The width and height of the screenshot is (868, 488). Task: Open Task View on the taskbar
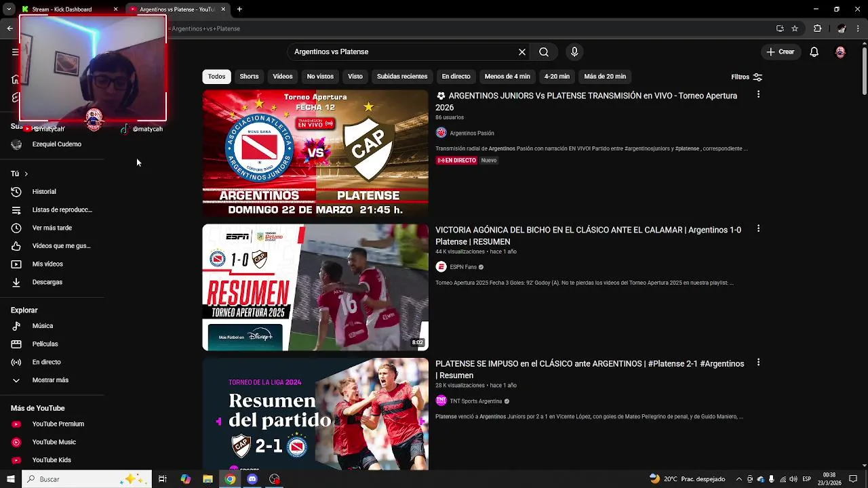pos(163,479)
